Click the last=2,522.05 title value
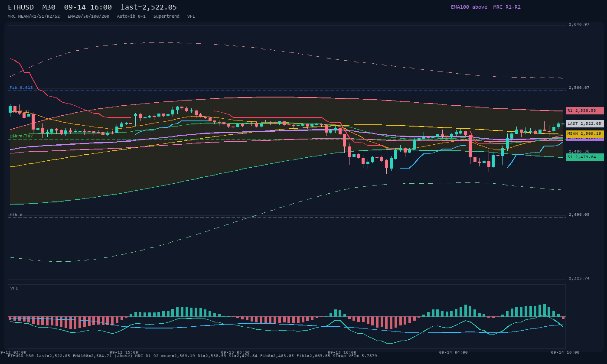 tap(149, 7)
